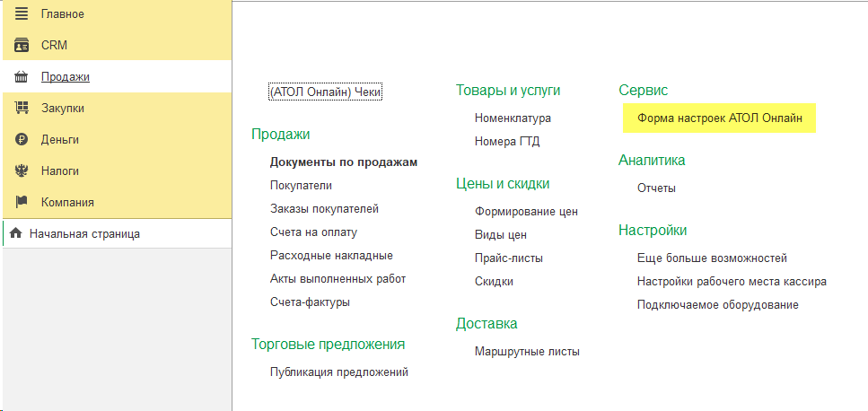868x411 pixels.
Task: Open Заказы покупателей
Action: (324, 208)
